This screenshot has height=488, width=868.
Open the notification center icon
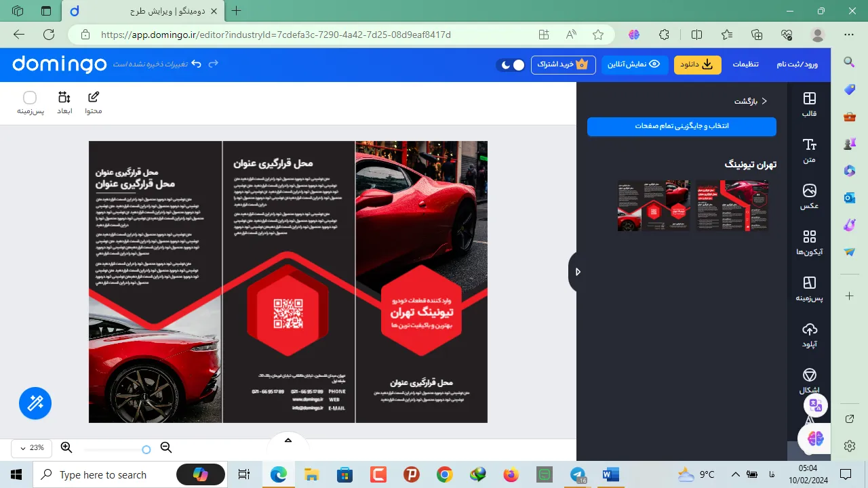pos(846,474)
